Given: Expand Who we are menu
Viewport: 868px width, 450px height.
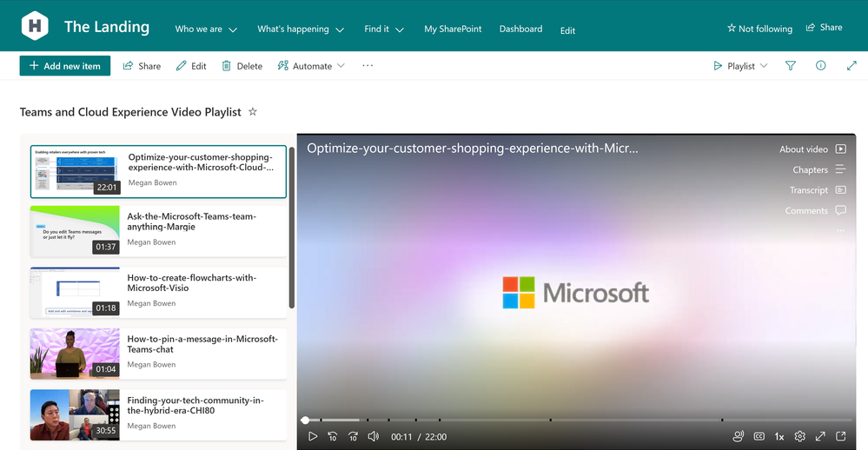Looking at the screenshot, I should pyautogui.click(x=206, y=30).
